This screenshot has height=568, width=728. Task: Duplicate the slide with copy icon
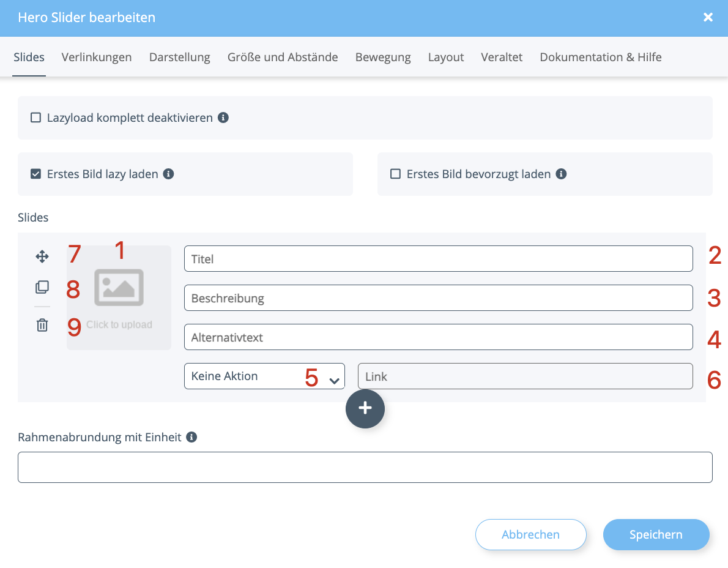[x=42, y=287]
